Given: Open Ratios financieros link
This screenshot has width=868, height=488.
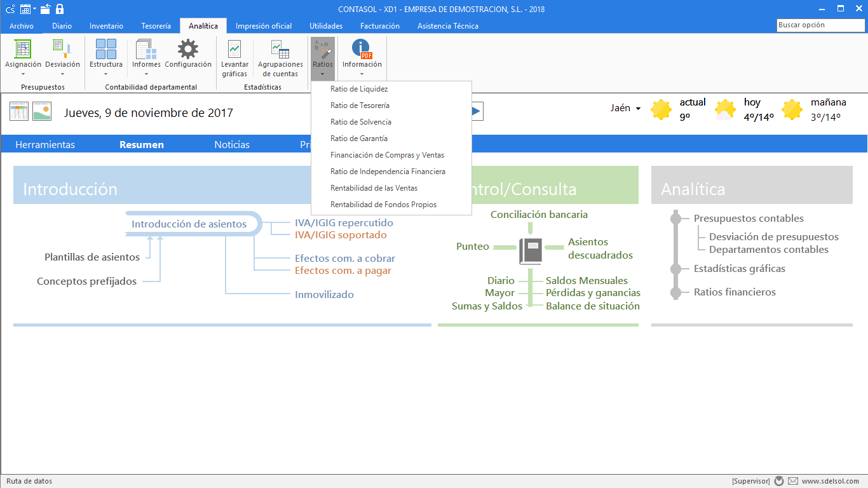Looking at the screenshot, I should [735, 292].
